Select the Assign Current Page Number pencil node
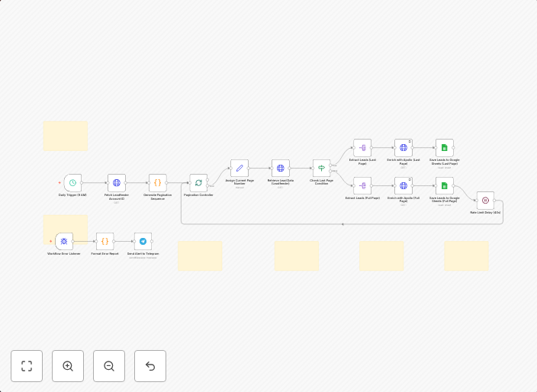This screenshot has width=537, height=392. pos(240,168)
